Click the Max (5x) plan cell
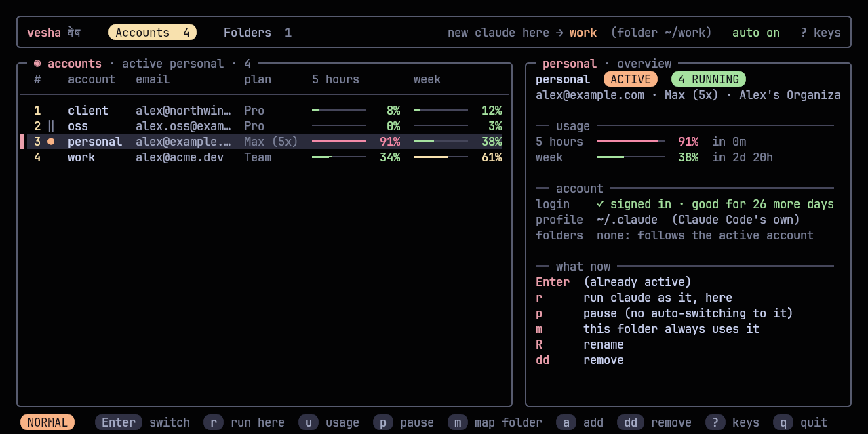 click(271, 142)
